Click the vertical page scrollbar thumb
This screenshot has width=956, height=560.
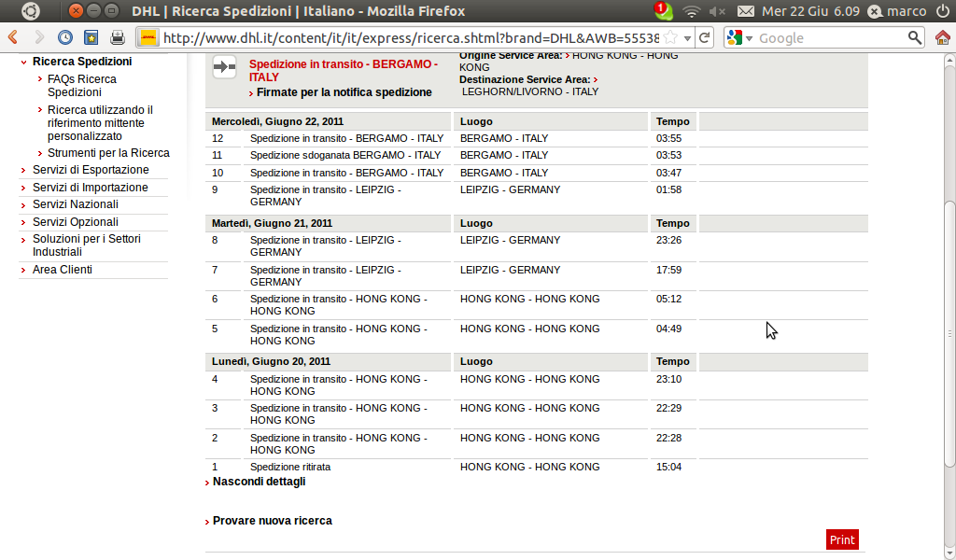(949, 334)
